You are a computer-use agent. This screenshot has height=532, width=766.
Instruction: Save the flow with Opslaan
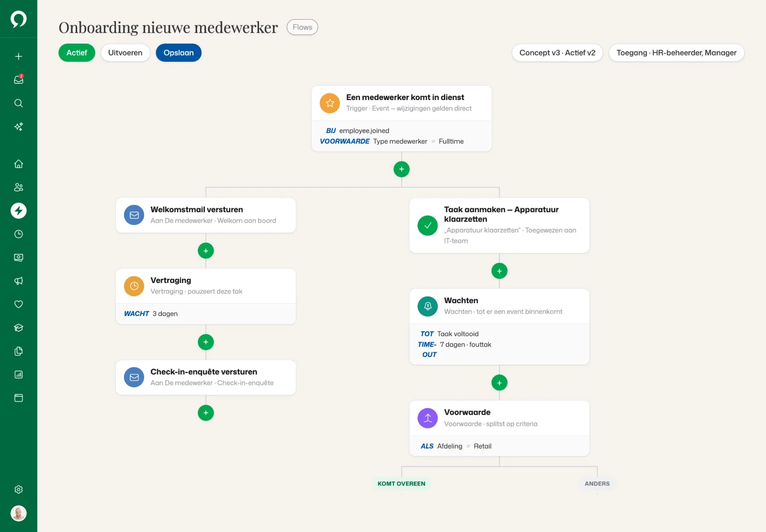click(x=179, y=53)
